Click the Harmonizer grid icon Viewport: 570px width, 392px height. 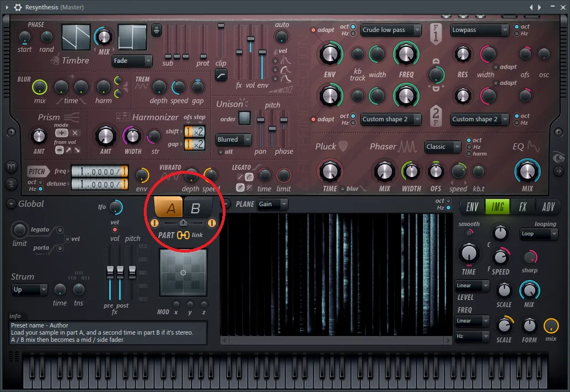click(x=123, y=117)
